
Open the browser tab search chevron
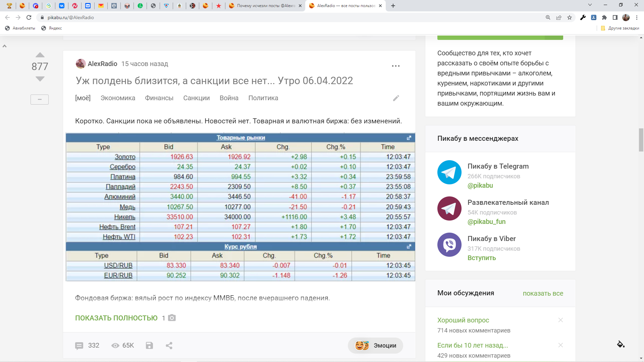[x=590, y=5]
